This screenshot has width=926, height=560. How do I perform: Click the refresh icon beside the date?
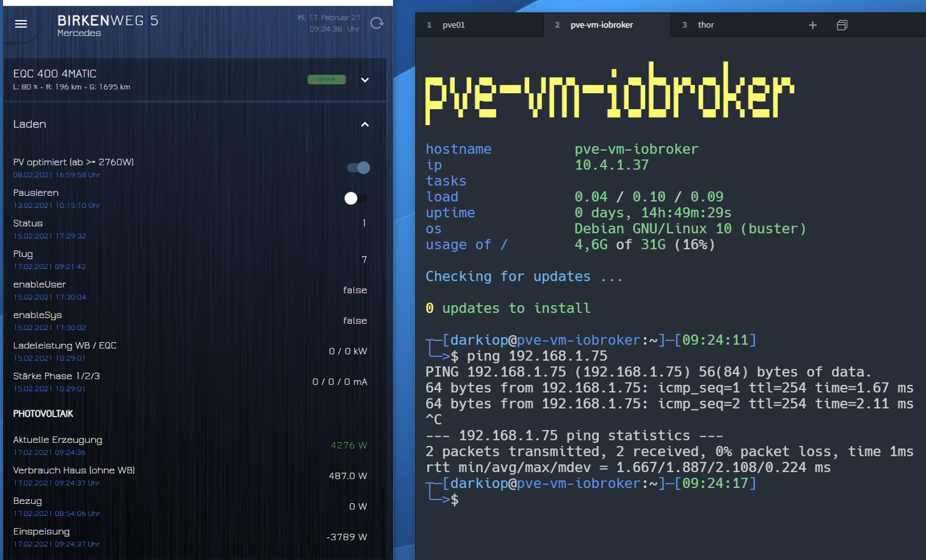377,23
